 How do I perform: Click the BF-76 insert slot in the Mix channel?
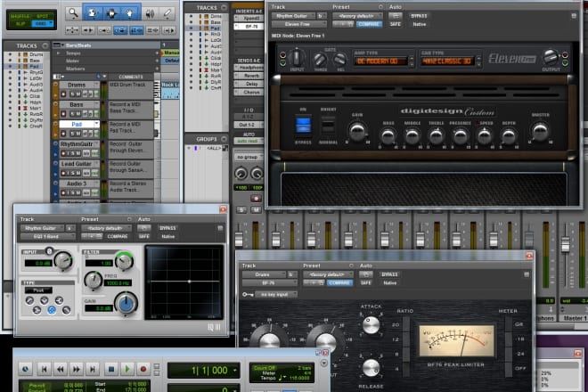coord(249,27)
